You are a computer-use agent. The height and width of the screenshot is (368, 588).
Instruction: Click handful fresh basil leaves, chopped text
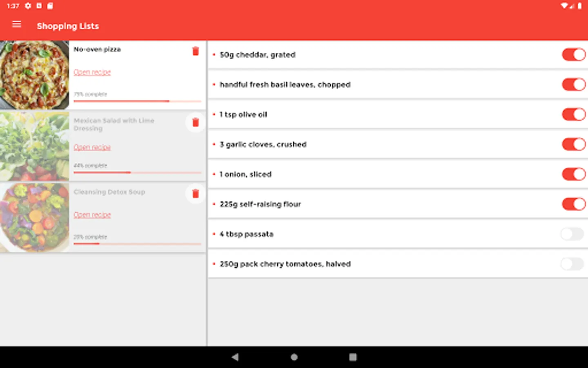[285, 85]
